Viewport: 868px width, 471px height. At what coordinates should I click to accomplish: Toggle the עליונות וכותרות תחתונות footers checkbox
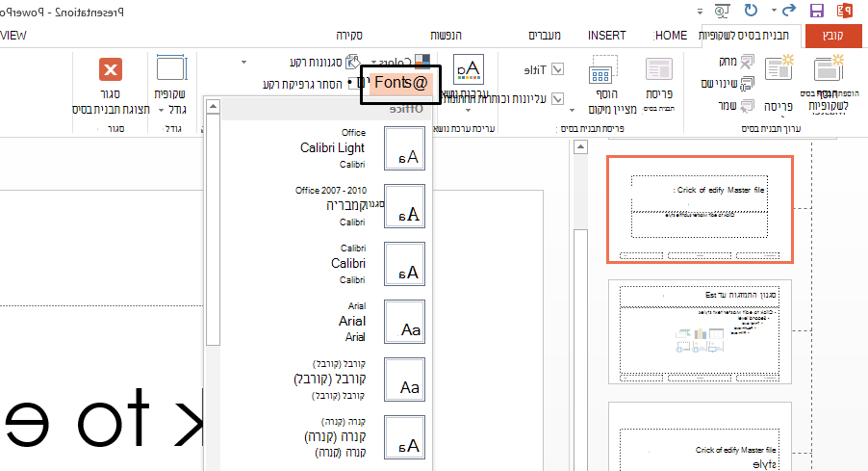click(x=557, y=98)
